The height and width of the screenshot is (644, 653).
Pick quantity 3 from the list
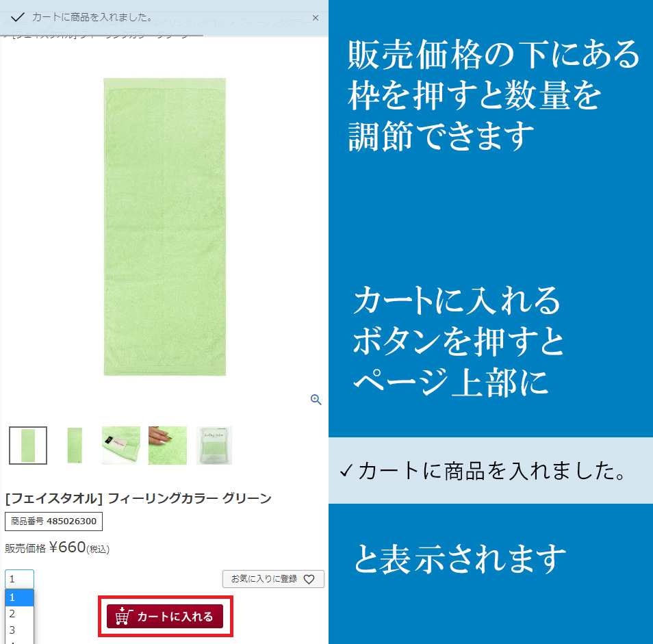pyautogui.click(x=20, y=630)
